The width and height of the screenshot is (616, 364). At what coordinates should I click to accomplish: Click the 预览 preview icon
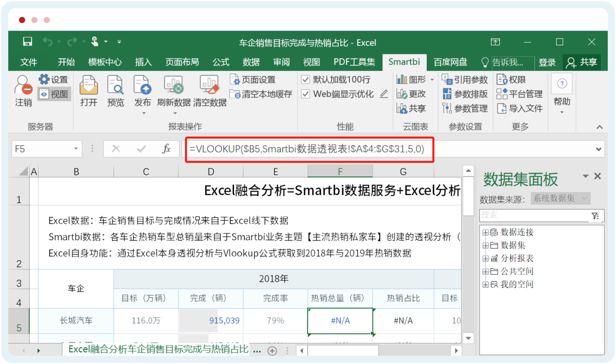pyautogui.click(x=115, y=85)
